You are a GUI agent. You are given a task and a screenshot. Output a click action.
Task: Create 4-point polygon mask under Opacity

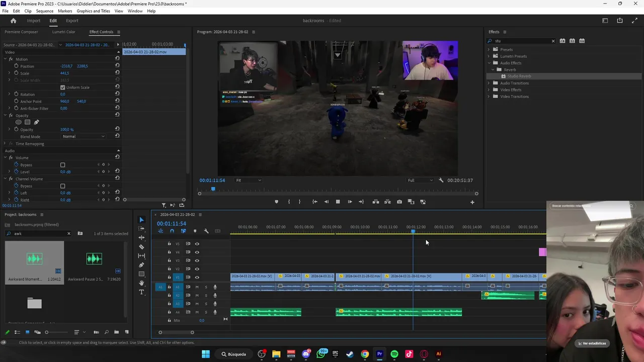coord(28,122)
